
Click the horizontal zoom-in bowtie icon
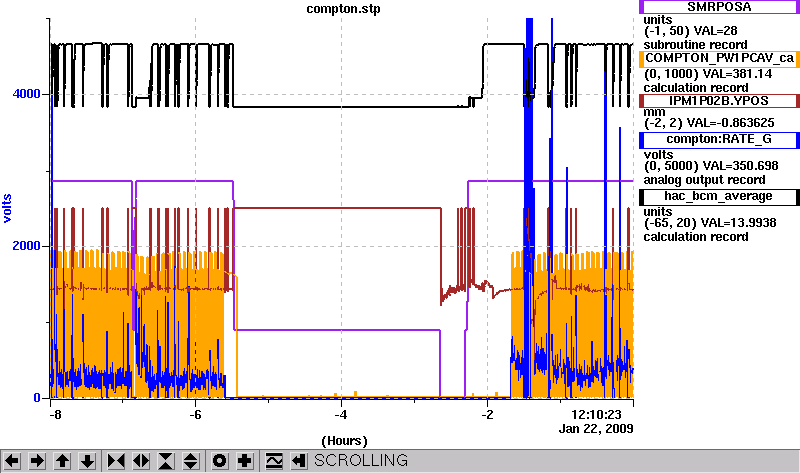coord(116,461)
